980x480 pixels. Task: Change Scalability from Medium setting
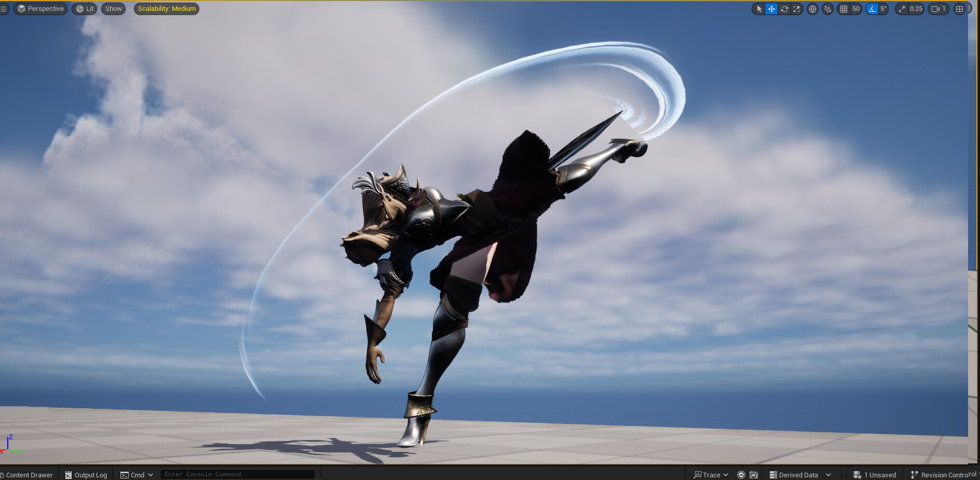pos(166,8)
